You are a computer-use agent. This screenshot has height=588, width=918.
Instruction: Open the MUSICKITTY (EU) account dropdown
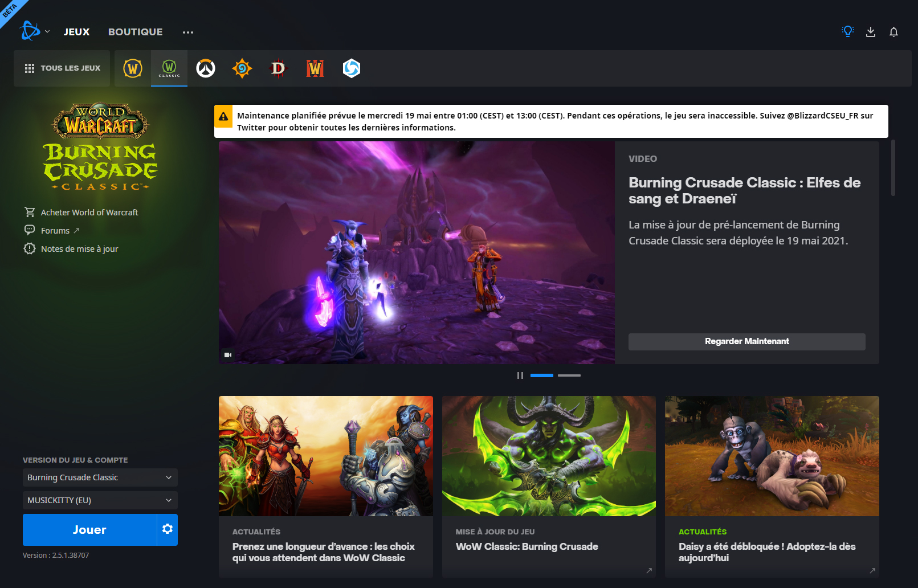point(100,500)
